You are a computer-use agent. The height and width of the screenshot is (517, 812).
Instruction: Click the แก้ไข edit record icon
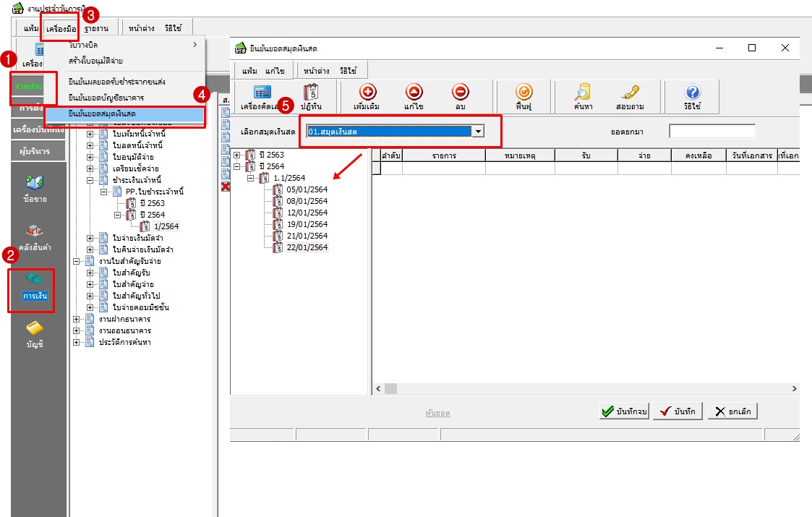[x=416, y=94]
